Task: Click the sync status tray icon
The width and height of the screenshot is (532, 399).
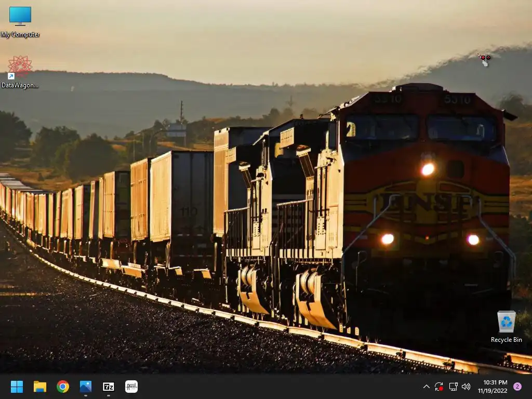Action: [439, 387]
